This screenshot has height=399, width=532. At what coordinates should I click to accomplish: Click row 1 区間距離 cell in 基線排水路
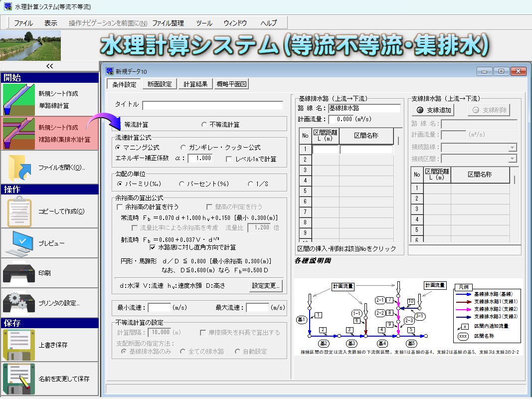(326, 149)
